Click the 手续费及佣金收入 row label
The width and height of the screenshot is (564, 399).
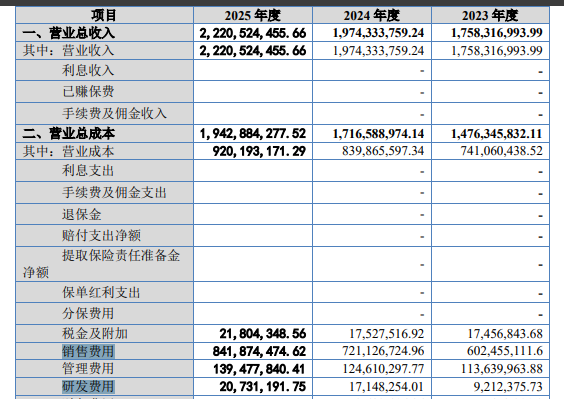click(114, 114)
